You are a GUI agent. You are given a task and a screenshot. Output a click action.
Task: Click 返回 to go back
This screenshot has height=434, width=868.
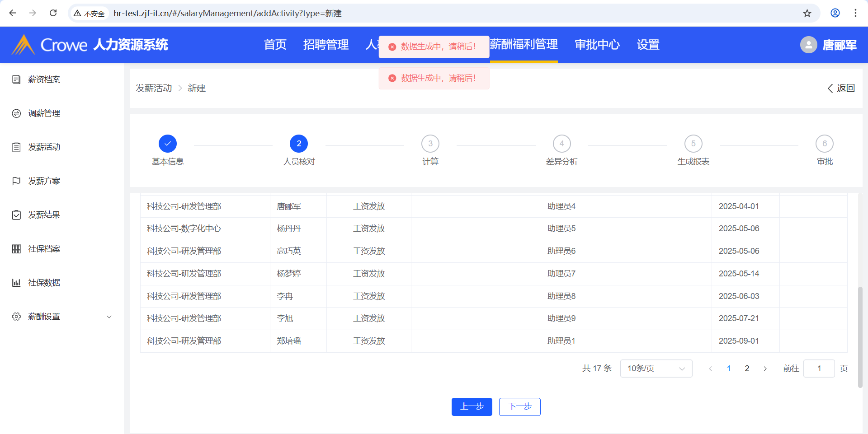(841, 88)
